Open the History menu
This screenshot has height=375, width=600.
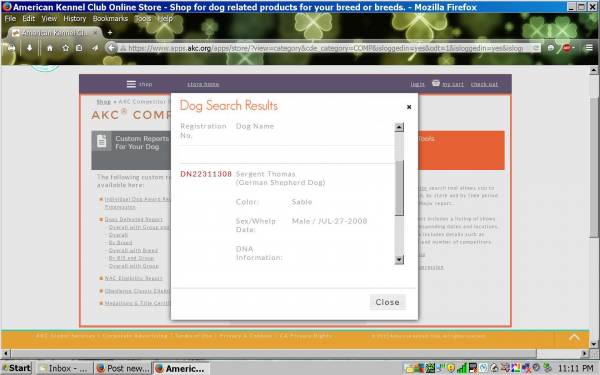[75, 18]
